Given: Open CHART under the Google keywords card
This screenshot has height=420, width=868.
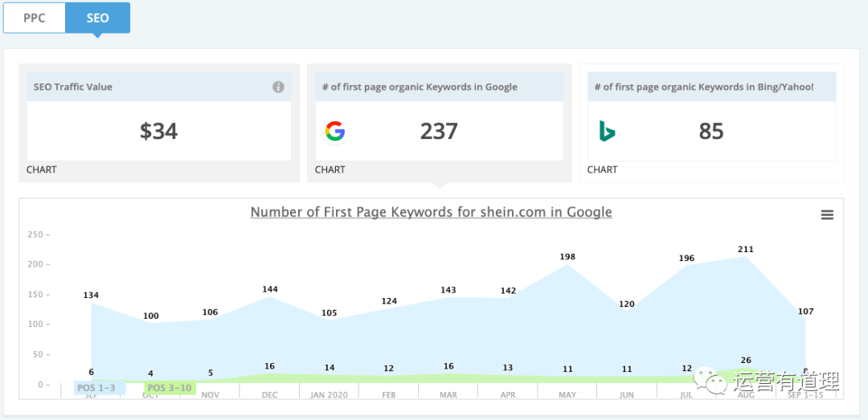Looking at the screenshot, I should [x=330, y=169].
